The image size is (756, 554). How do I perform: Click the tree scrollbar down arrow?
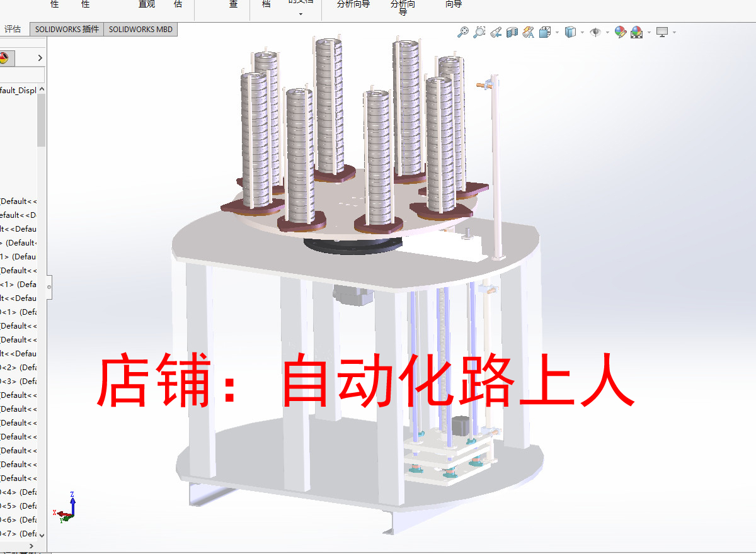pos(42,535)
